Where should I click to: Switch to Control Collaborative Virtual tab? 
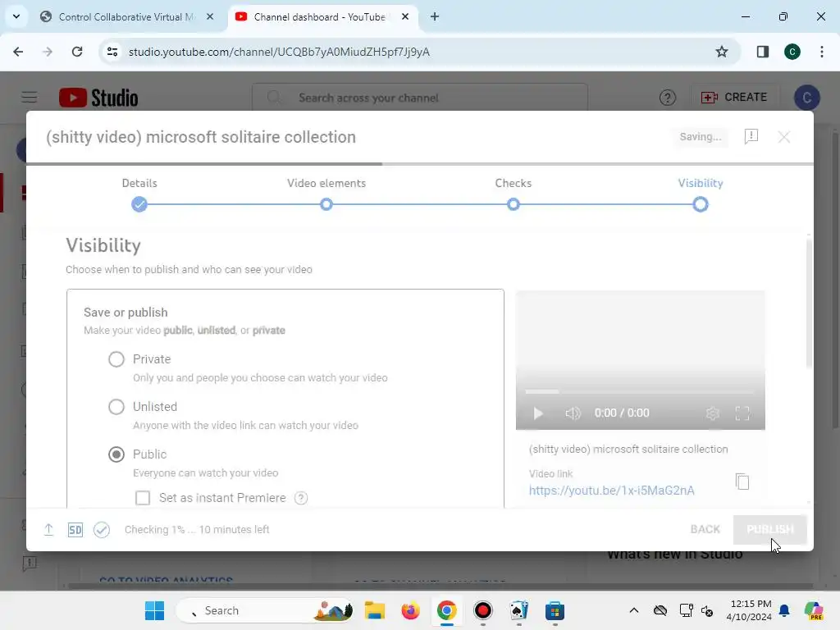coord(126,16)
